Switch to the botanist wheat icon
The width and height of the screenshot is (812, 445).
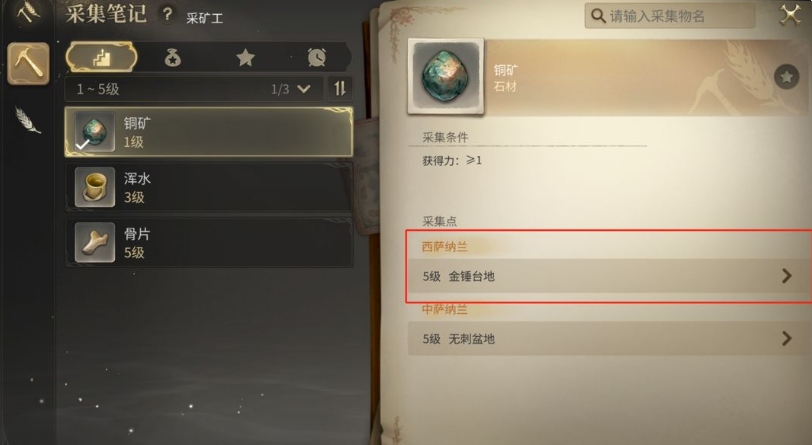pyautogui.click(x=27, y=120)
